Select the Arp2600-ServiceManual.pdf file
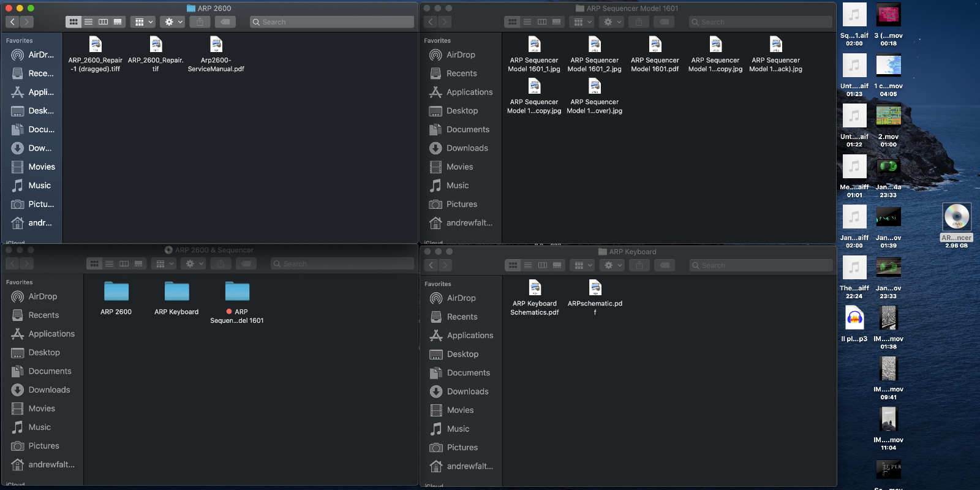This screenshot has width=980, height=490. tap(216, 55)
